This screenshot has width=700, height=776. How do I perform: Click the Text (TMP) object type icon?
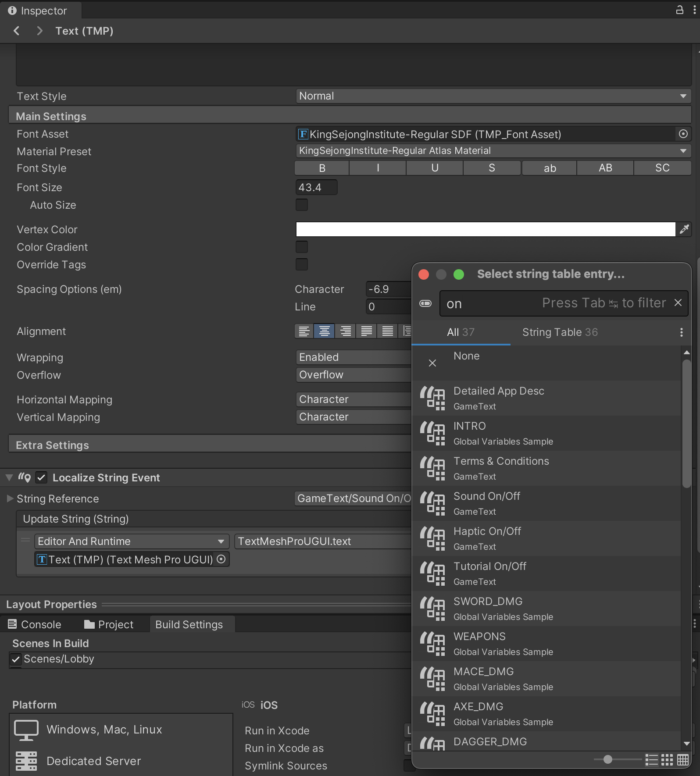[x=42, y=559]
